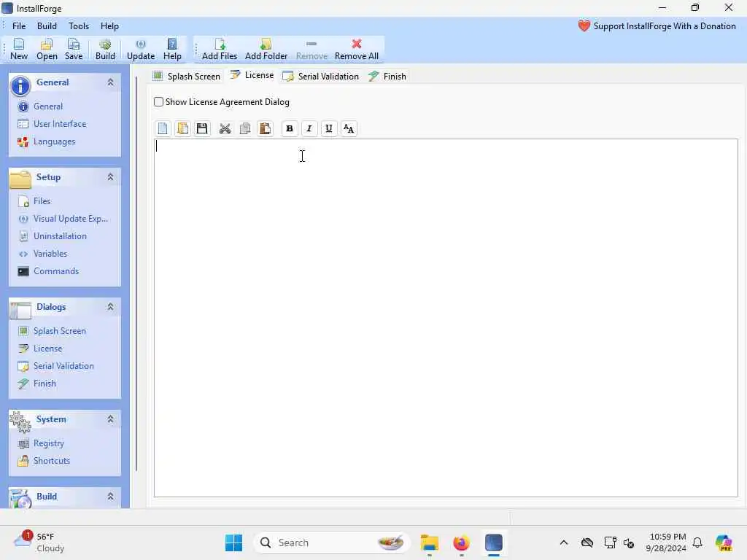The image size is (747, 560).
Task: Click the scissors cut icon
Action: tap(225, 128)
